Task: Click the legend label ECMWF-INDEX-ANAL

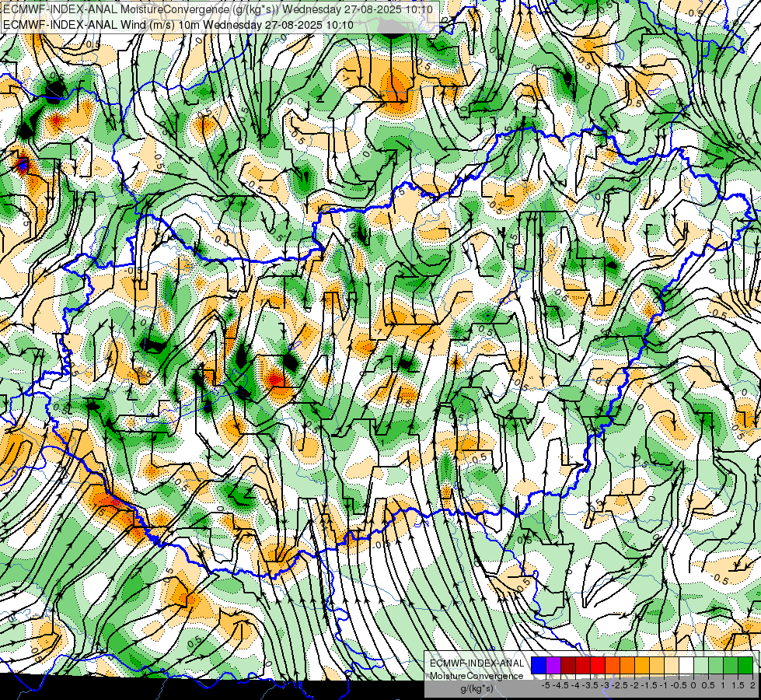Action: 477,663
